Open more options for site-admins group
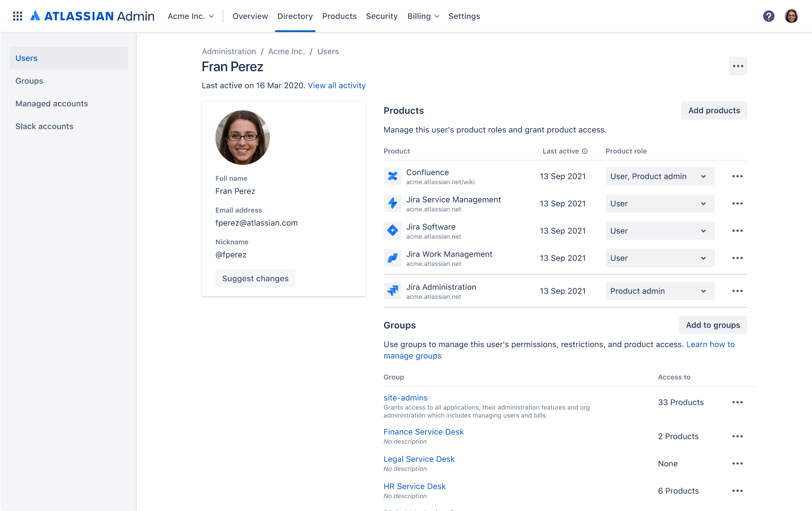The width and height of the screenshot is (812, 511). tap(738, 402)
